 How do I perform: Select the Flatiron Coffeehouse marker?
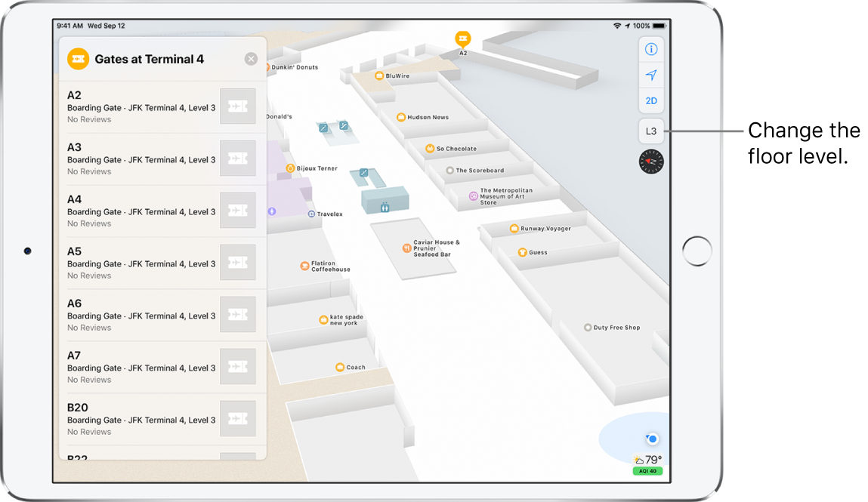click(304, 266)
